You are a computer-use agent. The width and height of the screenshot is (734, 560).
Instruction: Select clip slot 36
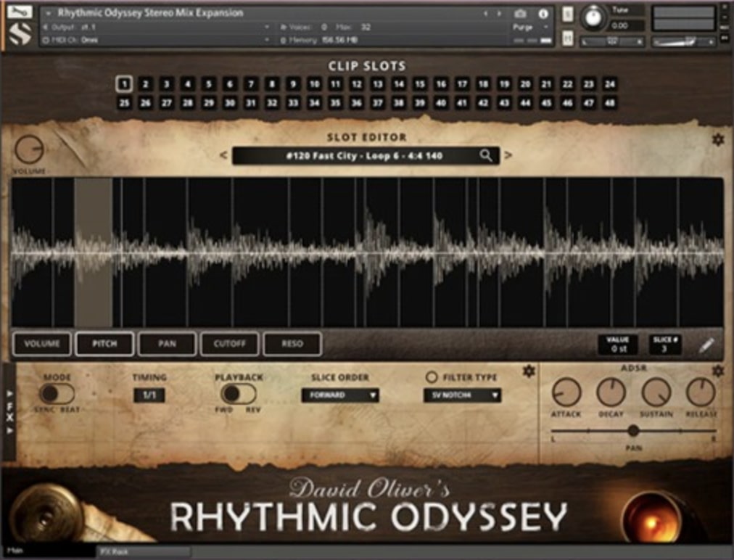[357, 103]
